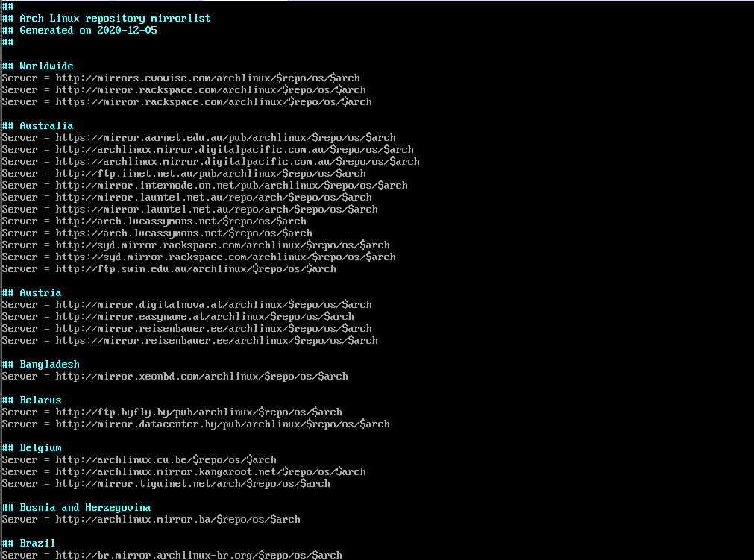Click the https://mirror.launtel.net.au server line
Viewport: 754px width, 560px height.
pos(189,209)
